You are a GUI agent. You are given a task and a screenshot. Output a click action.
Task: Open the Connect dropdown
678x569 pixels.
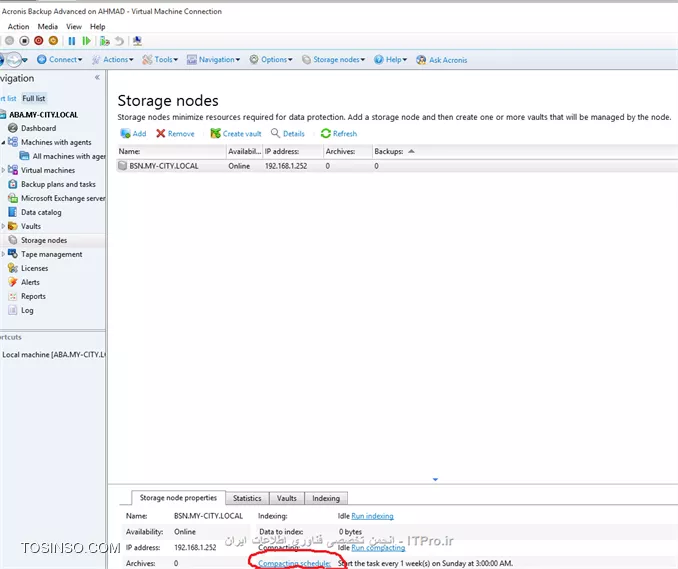click(60, 60)
